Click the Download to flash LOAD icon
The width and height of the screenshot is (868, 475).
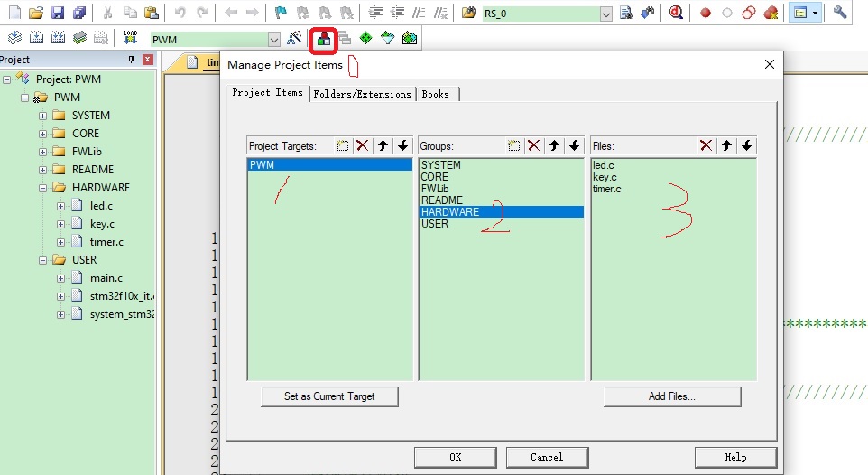click(x=130, y=39)
